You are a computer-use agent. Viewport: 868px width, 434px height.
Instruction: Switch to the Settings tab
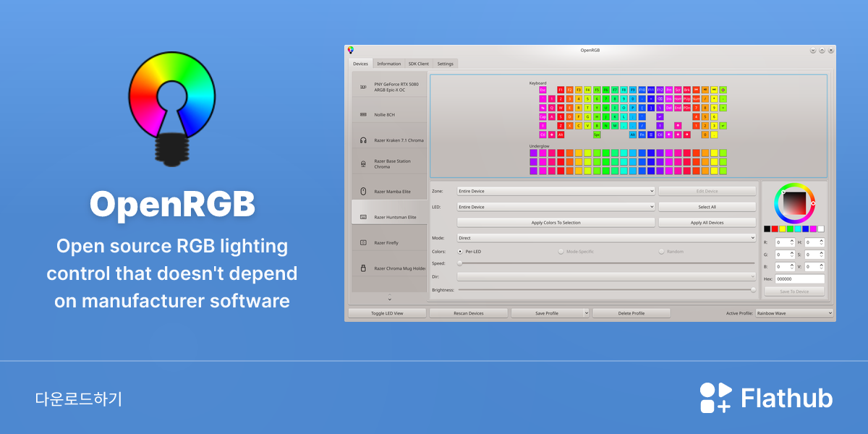click(x=446, y=64)
